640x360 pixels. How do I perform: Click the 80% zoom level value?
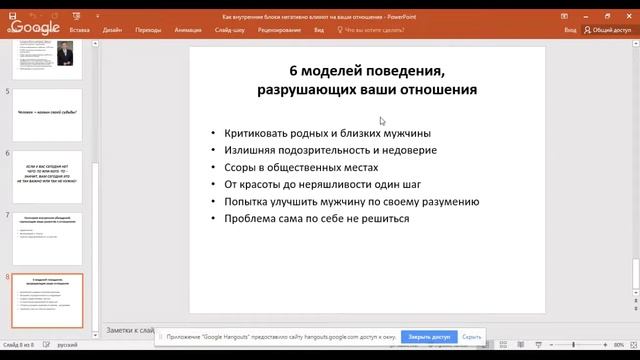619,345
